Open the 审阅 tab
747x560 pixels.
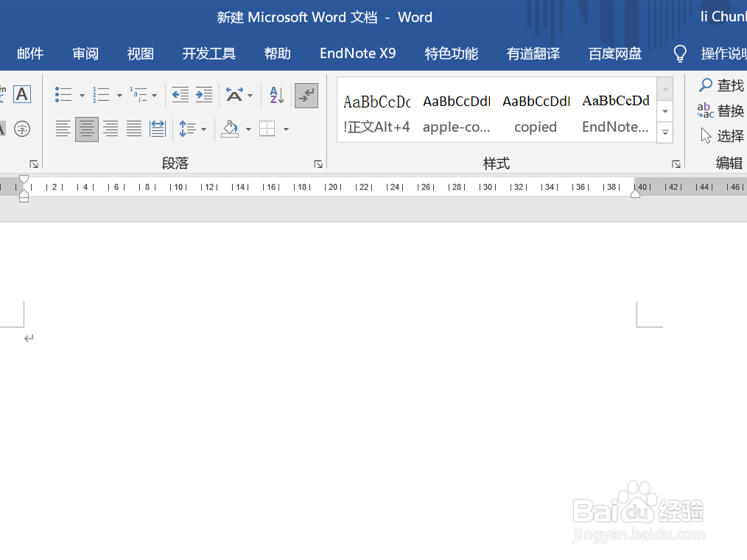85,53
